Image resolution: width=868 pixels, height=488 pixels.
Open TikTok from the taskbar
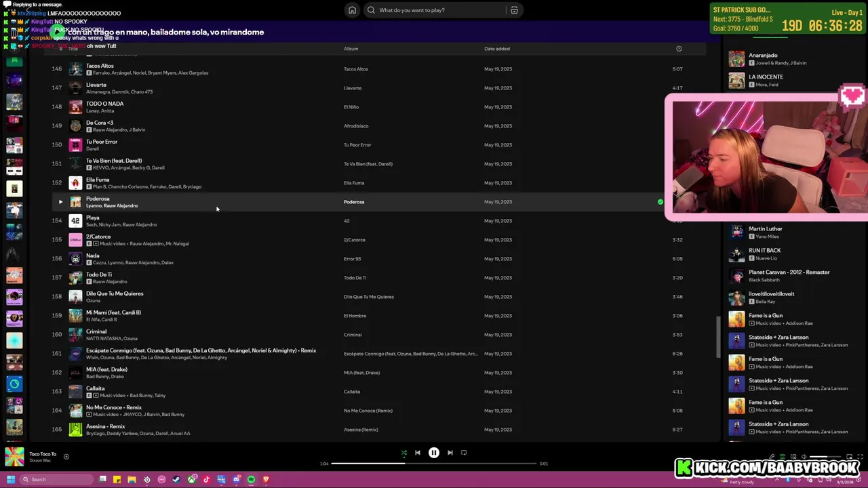[x=207, y=480]
